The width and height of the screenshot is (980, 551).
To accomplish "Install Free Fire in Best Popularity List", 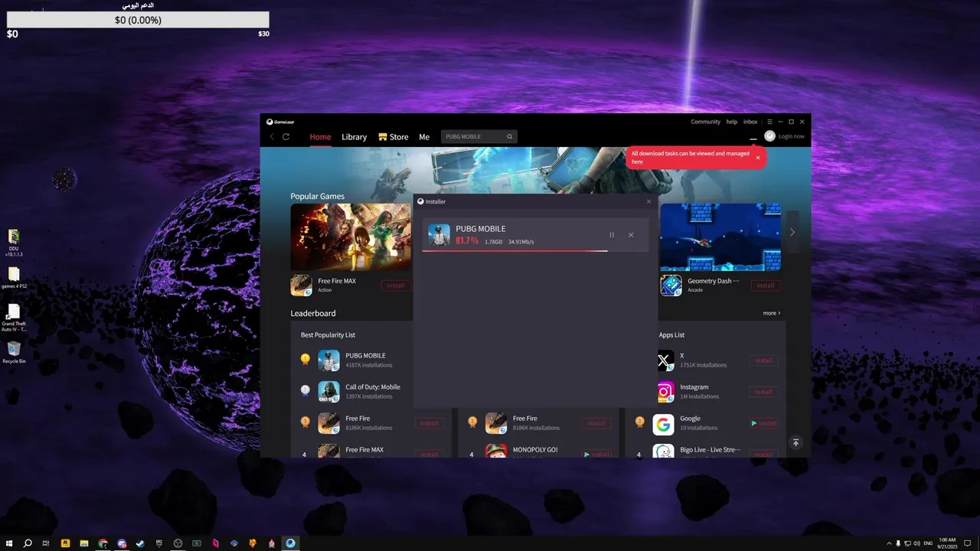I will pos(430,423).
